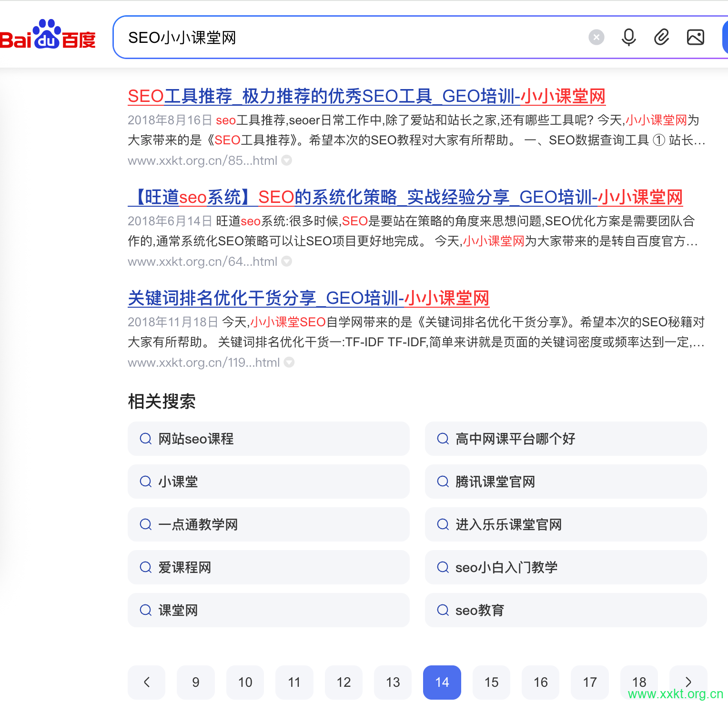Clear the search box text
728x703 pixels.
pyautogui.click(x=597, y=37)
